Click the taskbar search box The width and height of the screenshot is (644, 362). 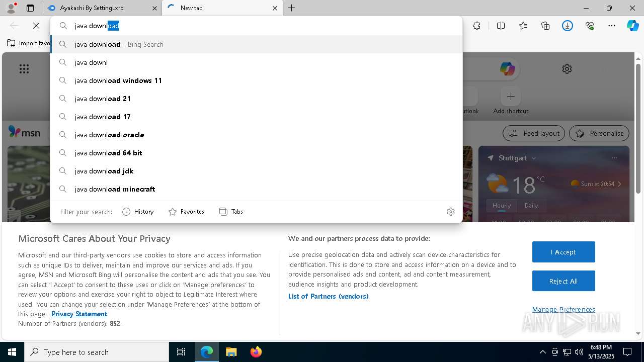tap(97, 352)
